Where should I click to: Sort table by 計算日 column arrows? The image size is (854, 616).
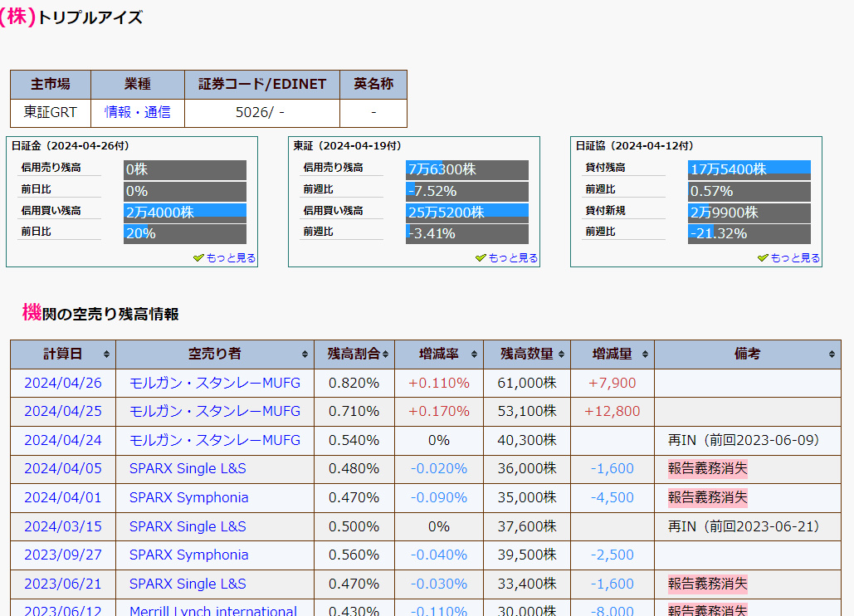point(106,354)
